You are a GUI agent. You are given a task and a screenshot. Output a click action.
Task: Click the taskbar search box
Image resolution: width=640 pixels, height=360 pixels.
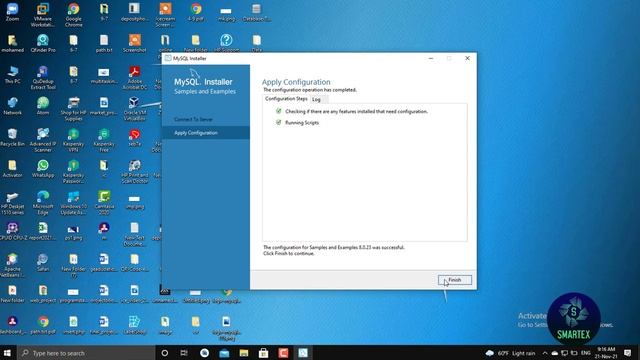point(87,353)
